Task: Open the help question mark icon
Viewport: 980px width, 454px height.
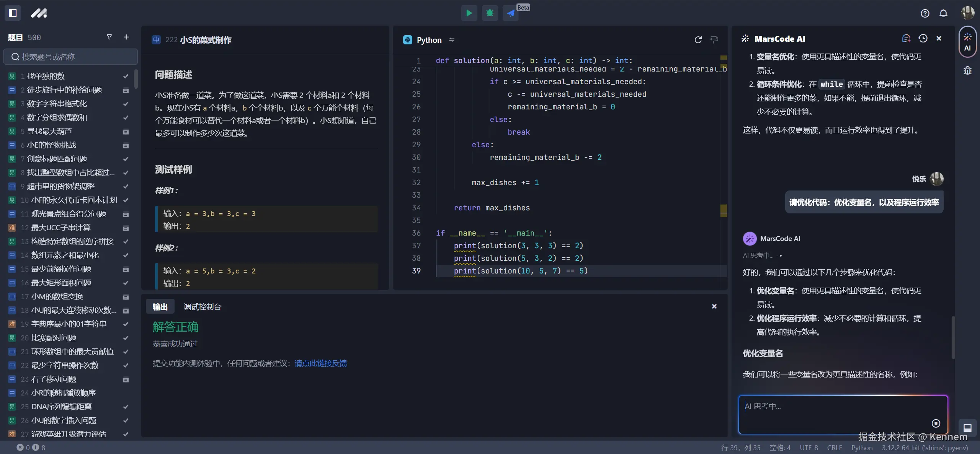Action: [x=925, y=13]
